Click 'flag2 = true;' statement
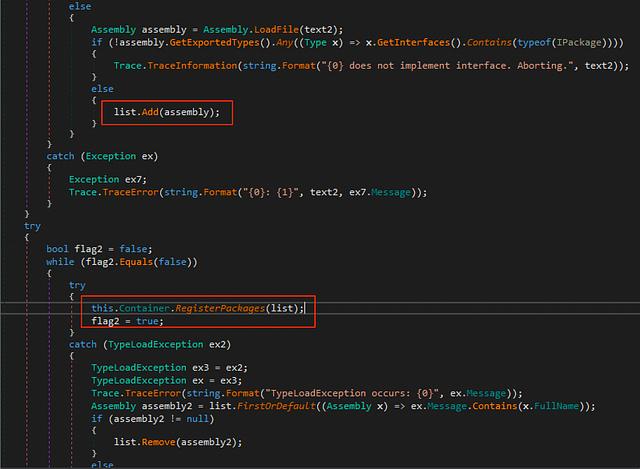 (x=127, y=321)
